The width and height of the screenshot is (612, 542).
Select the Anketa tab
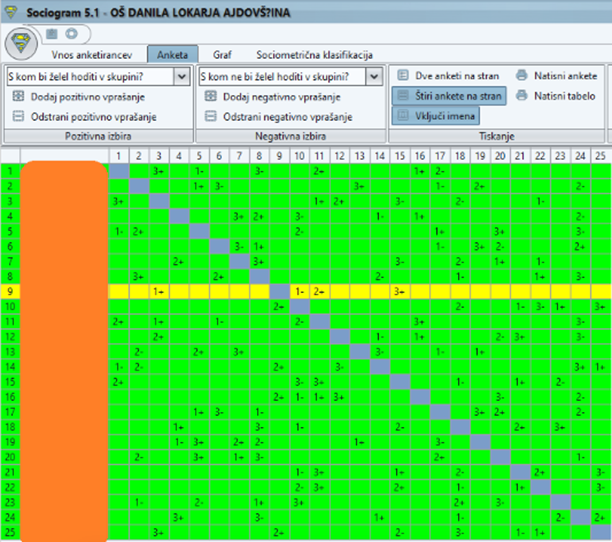[173, 55]
